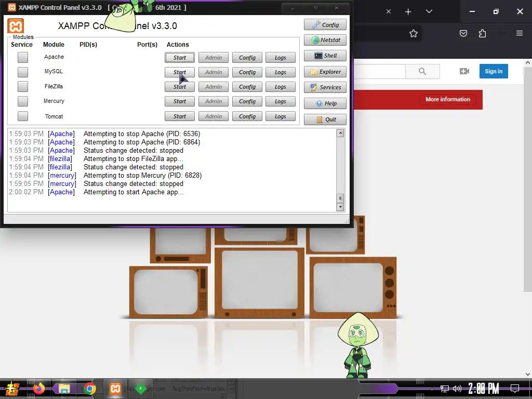Toggle the Apache service checkbox

pyautogui.click(x=23, y=57)
